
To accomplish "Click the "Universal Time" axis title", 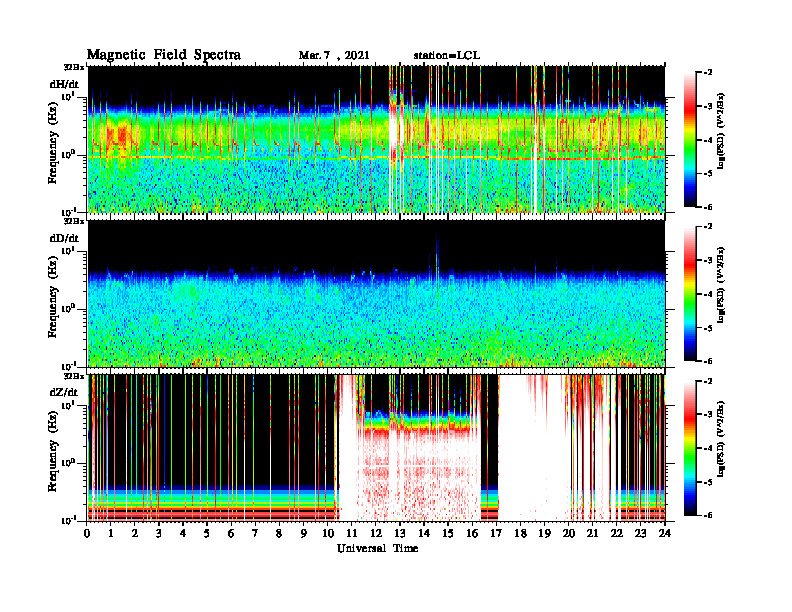I will pyautogui.click(x=377, y=548).
